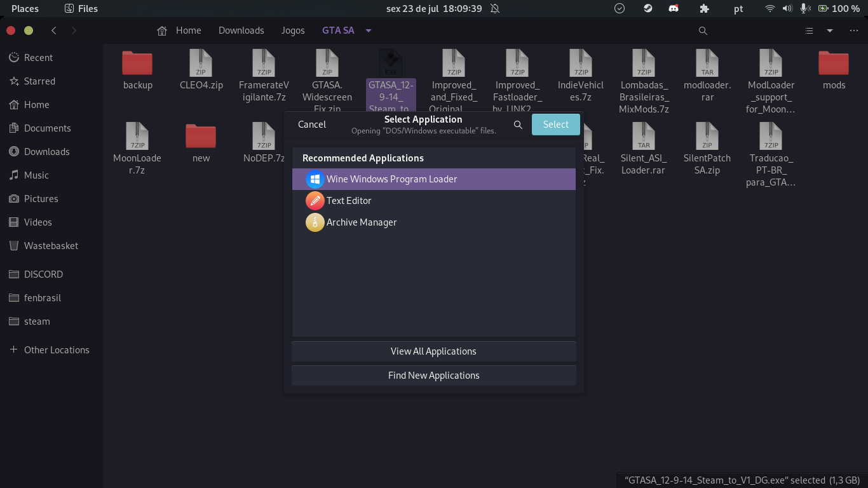Open Other Locations in the sidebar
Image resolution: width=868 pixels, height=488 pixels.
point(51,350)
